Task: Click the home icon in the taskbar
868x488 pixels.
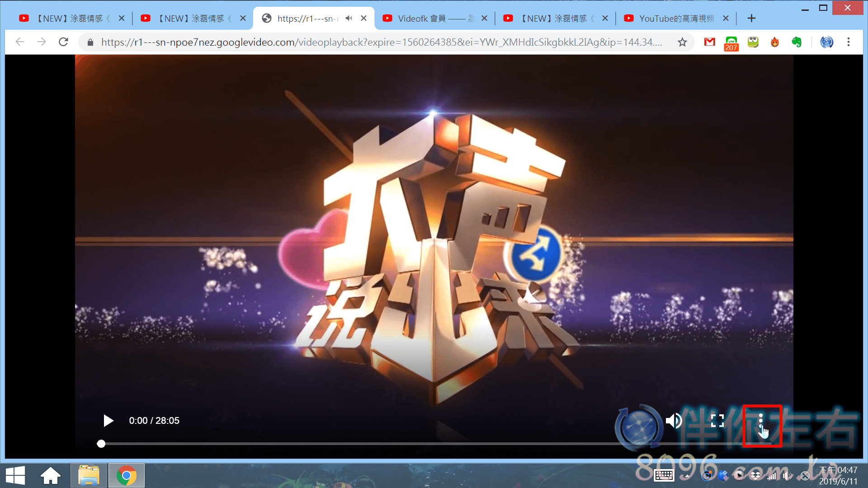Action: coord(51,476)
